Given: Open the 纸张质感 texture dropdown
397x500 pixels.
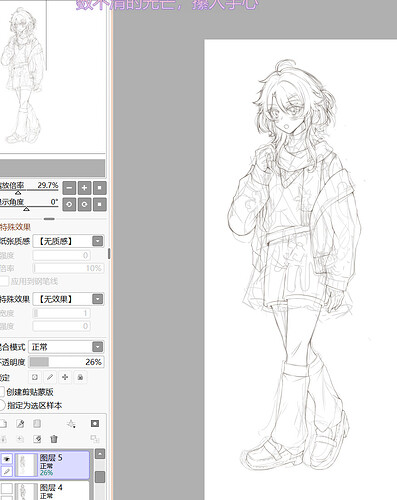Looking at the screenshot, I should pyautogui.click(x=68, y=241).
